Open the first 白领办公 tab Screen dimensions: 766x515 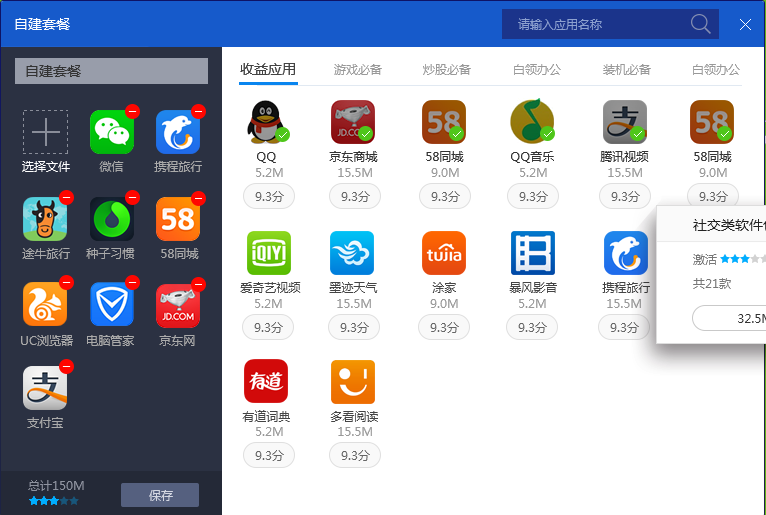click(x=537, y=69)
